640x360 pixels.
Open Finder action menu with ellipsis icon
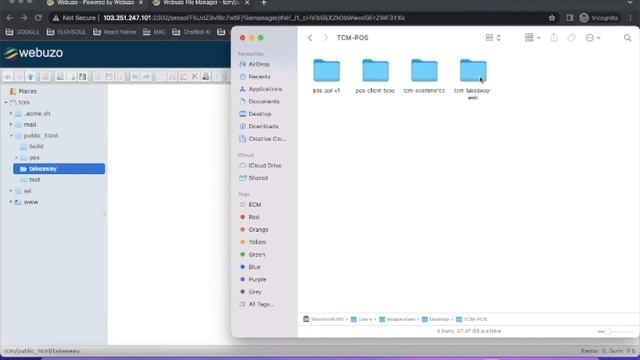tap(593, 38)
